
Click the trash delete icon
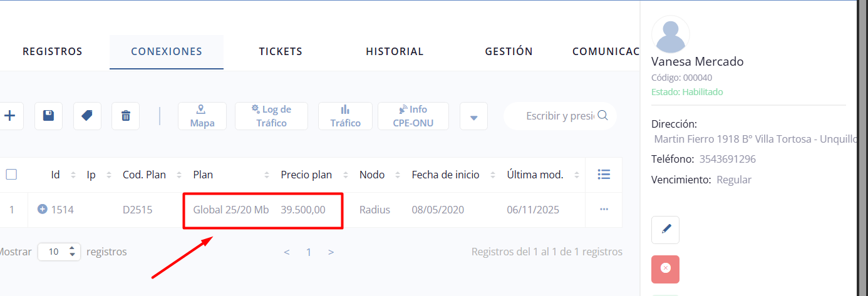[125, 116]
